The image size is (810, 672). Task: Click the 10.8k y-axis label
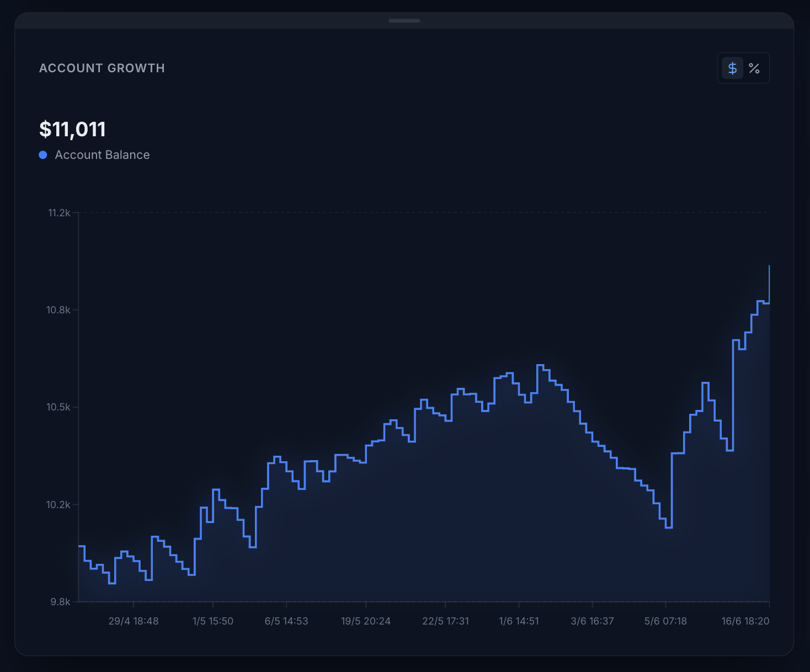coord(58,310)
